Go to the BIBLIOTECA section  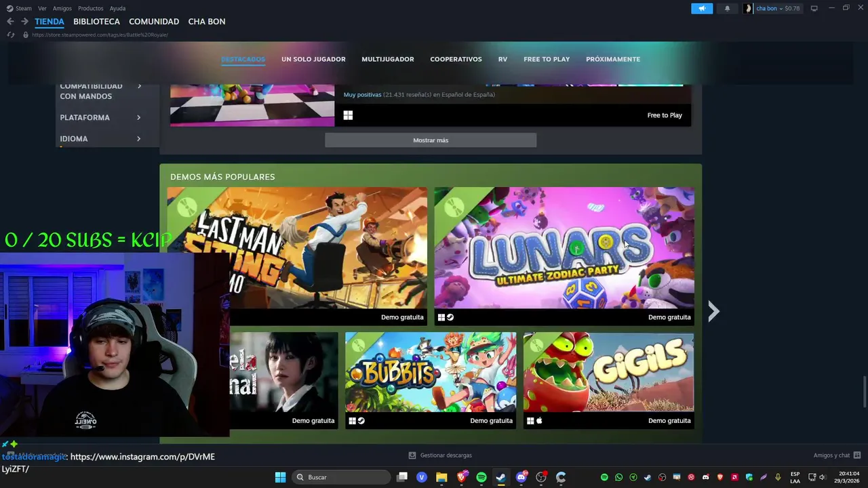pos(96,22)
